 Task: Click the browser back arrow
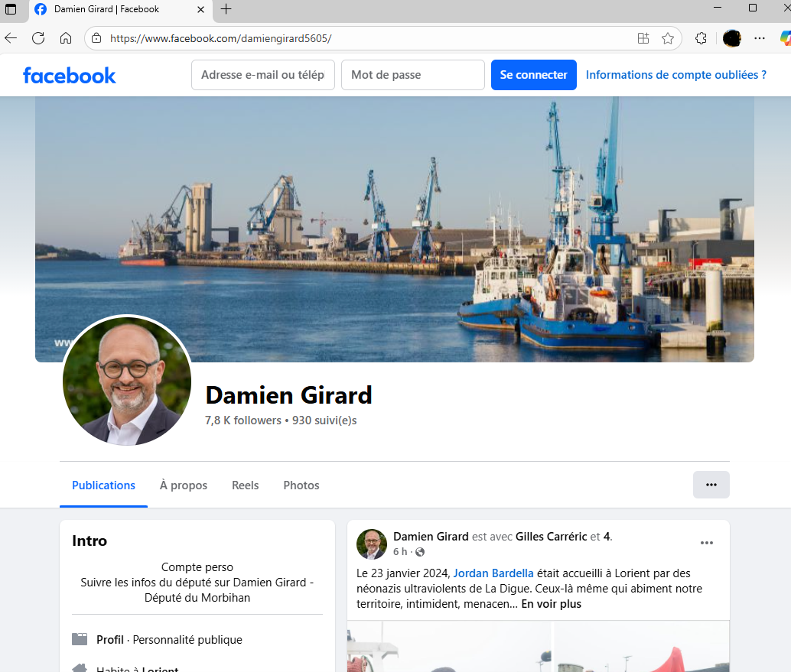tap(11, 38)
